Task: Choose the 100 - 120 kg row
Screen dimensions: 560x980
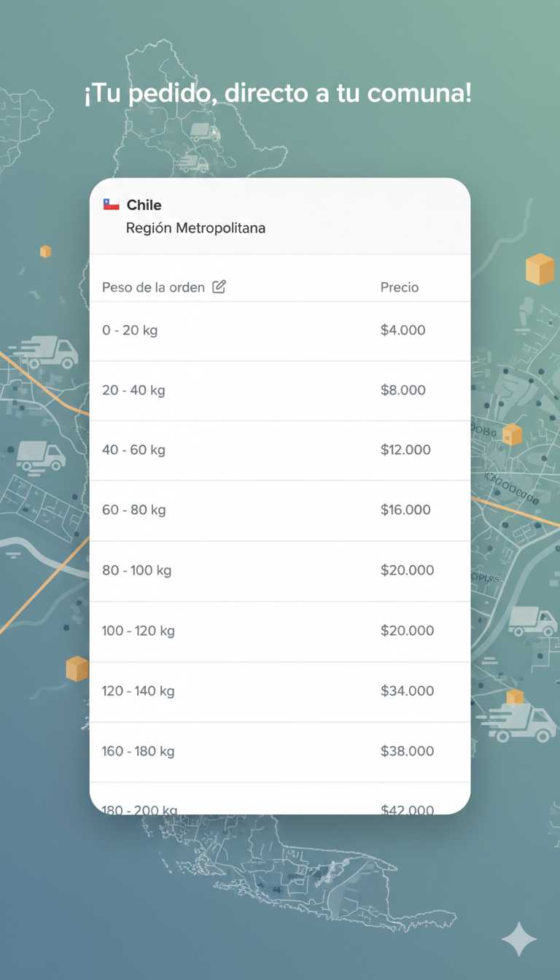Action: tap(139, 631)
